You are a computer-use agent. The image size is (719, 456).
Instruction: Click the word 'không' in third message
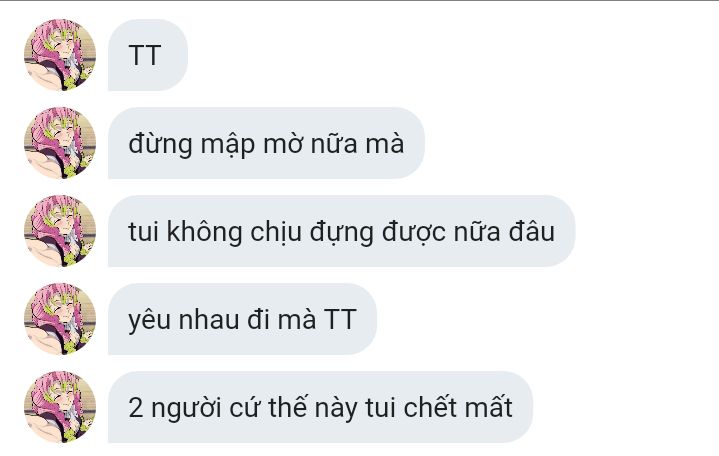point(204,231)
